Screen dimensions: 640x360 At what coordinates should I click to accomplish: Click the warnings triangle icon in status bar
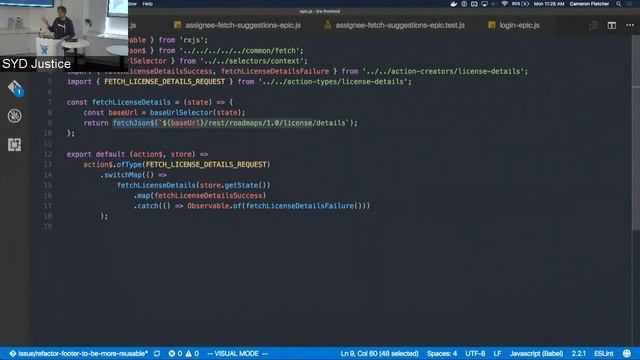click(189, 353)
